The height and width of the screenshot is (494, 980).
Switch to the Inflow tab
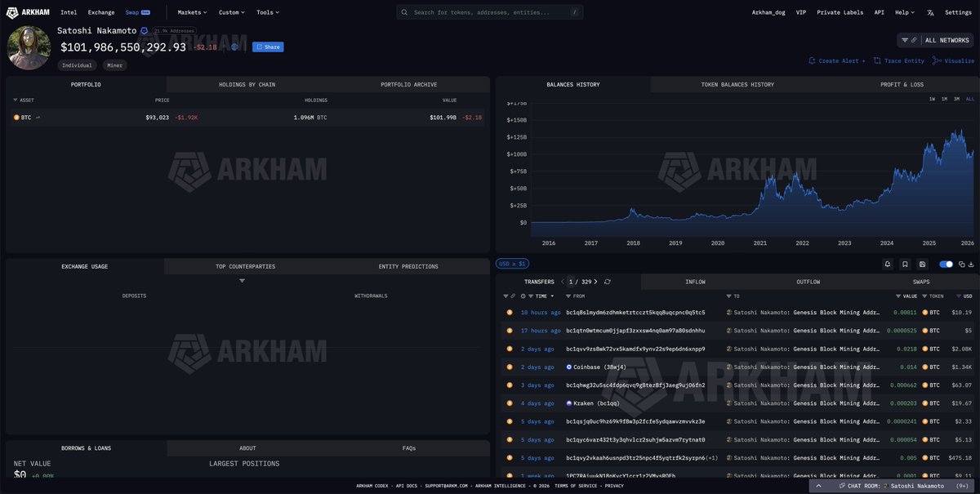tap(695, 282)
